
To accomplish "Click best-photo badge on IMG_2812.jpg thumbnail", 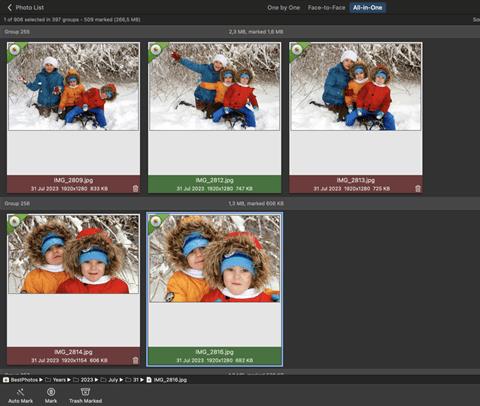I will click(155, 50).
